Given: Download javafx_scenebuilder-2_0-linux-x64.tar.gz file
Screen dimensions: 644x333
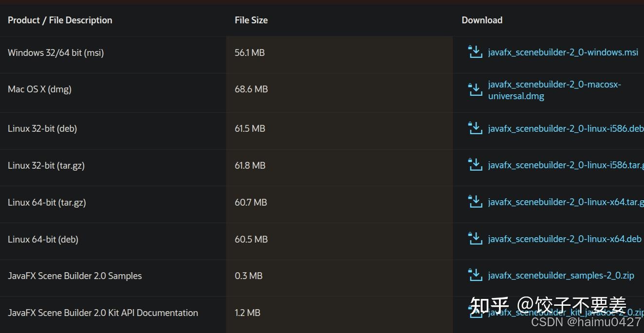Looking at the screenshot, I should [x=566, y=202].
